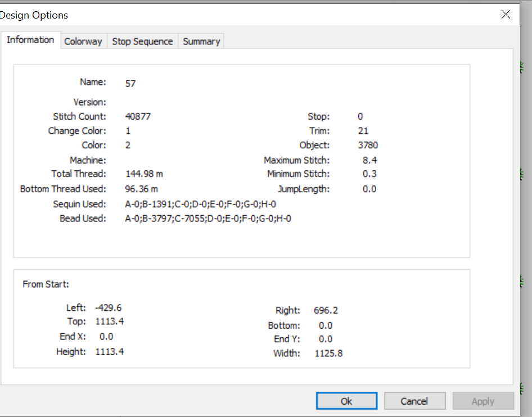Select the Sequin Used value string
The height and width of the screenshot is (417, 532).
pos(201,204)
